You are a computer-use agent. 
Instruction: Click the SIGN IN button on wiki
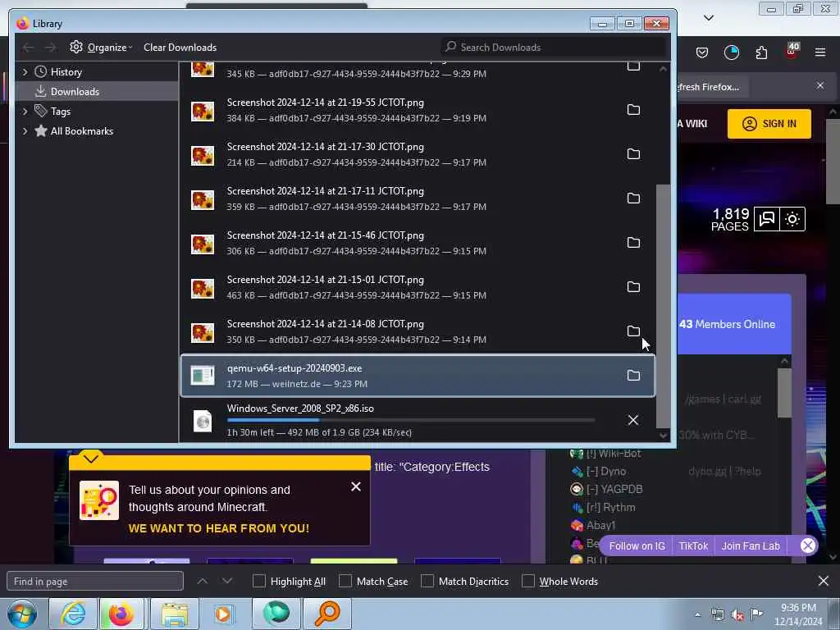coord(769,124)
